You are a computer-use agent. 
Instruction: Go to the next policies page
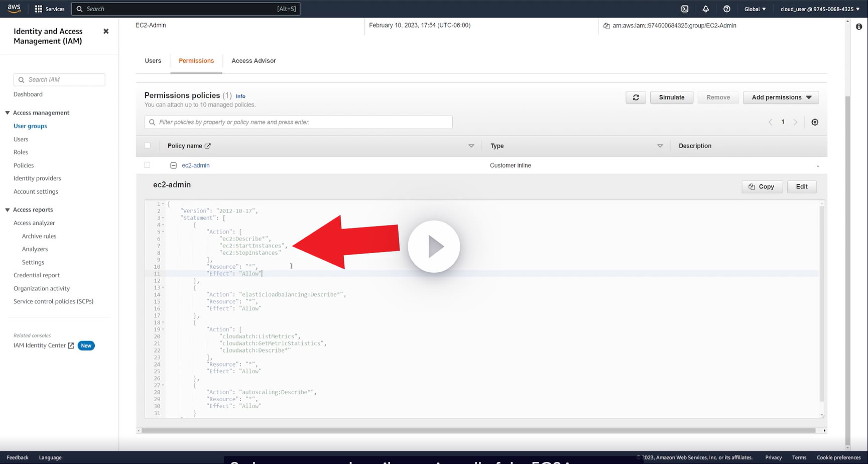click(x=795, y=122)
